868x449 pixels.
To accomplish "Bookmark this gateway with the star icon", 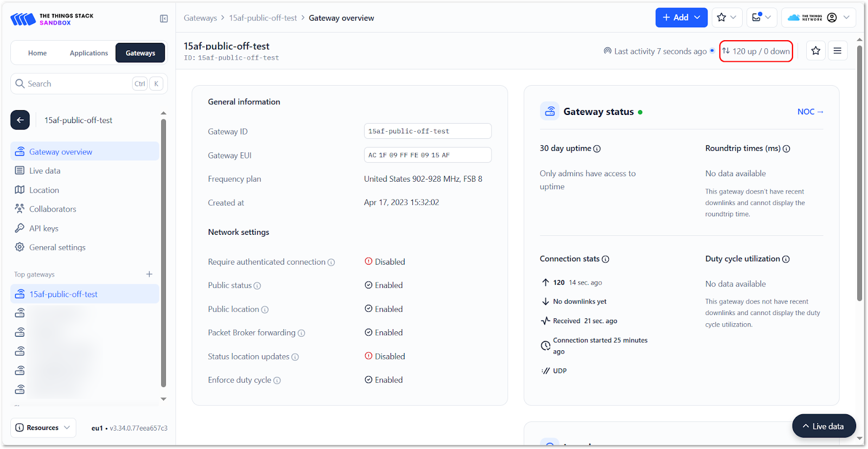I will tap(815, 51).
